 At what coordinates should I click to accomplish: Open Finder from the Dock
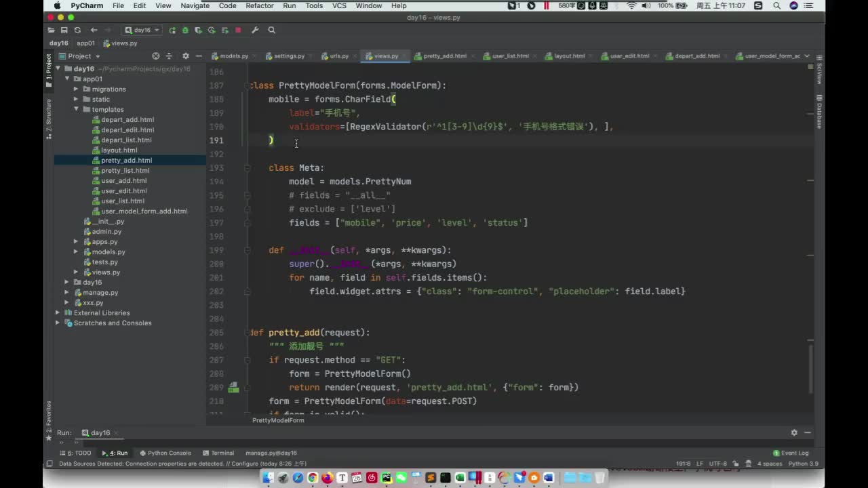pos(268,478)
